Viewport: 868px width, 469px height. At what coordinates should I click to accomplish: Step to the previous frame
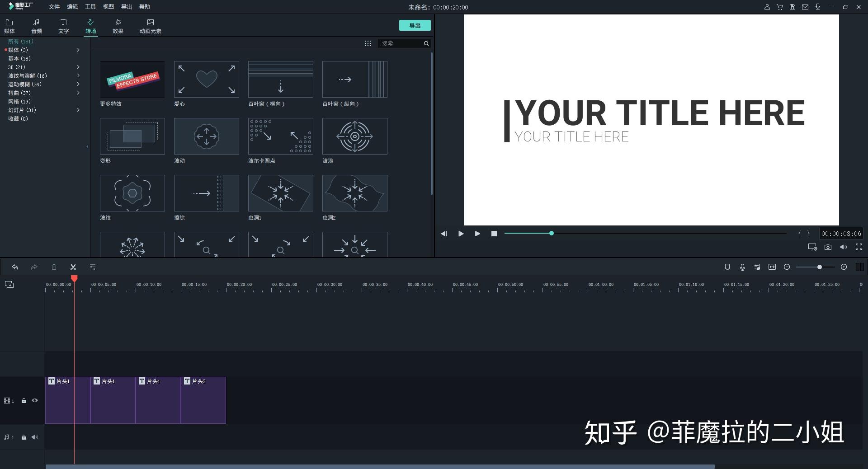pos(443,234)
